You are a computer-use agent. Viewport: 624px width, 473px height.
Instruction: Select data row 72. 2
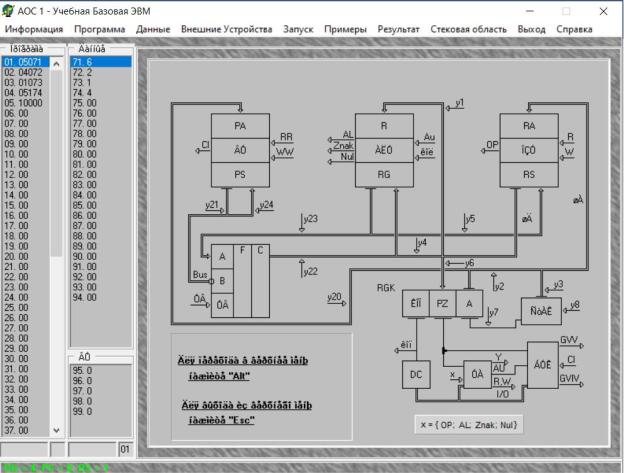[x=97, y=72]
